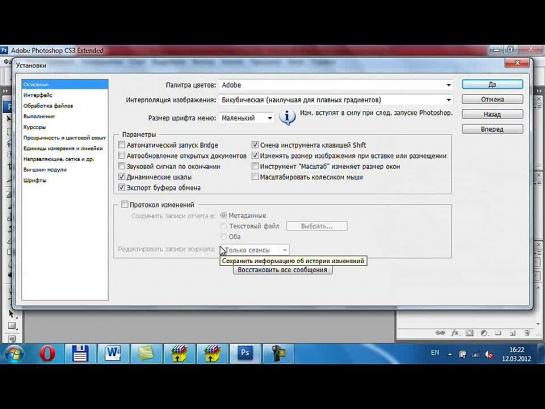Click the camera recorder taskbar icon
The height and width of the screenshot is (409, 545).
(278, 354)
